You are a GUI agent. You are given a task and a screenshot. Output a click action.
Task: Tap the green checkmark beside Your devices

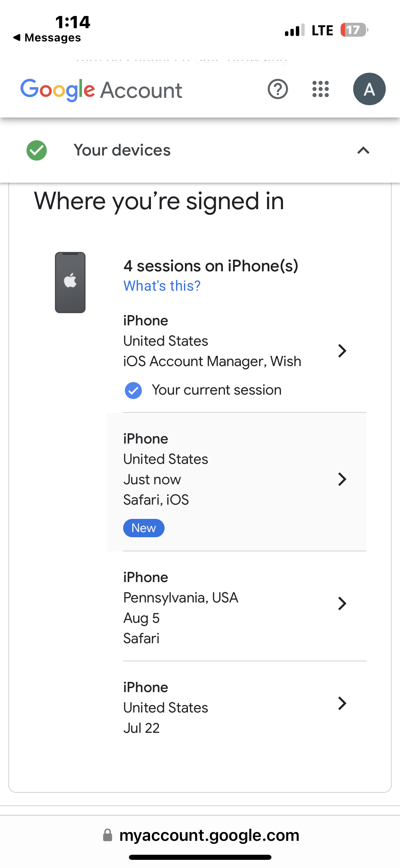tap(37, 150)
